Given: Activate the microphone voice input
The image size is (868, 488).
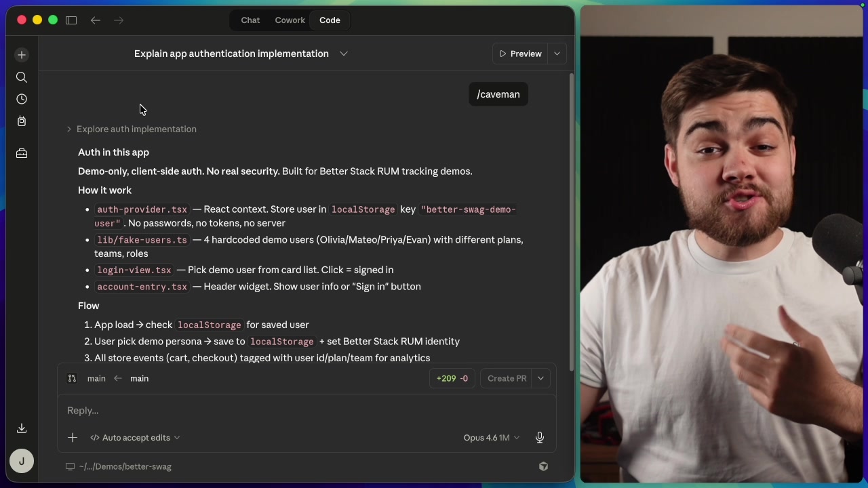Looking at the screenshot, I should pos(540,438).
